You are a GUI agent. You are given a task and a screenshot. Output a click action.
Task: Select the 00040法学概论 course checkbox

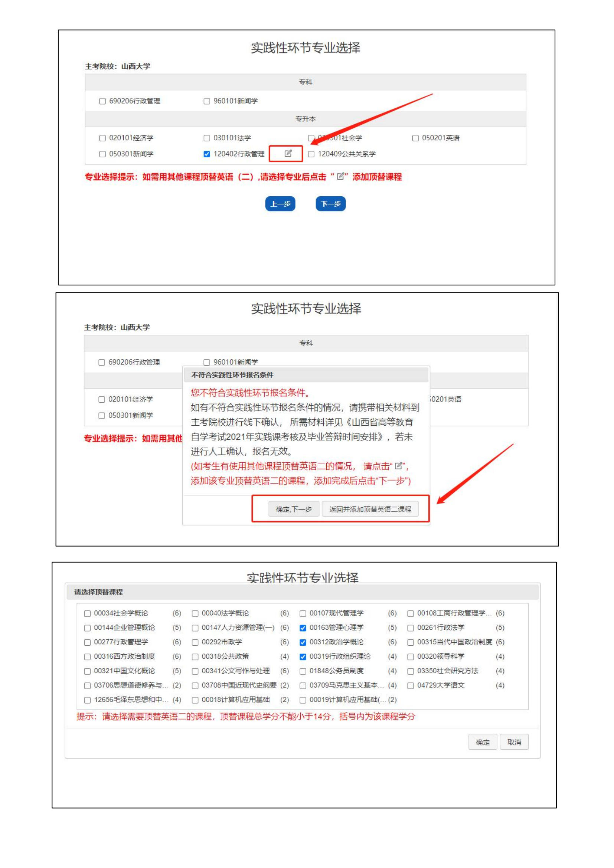[195, 613]
